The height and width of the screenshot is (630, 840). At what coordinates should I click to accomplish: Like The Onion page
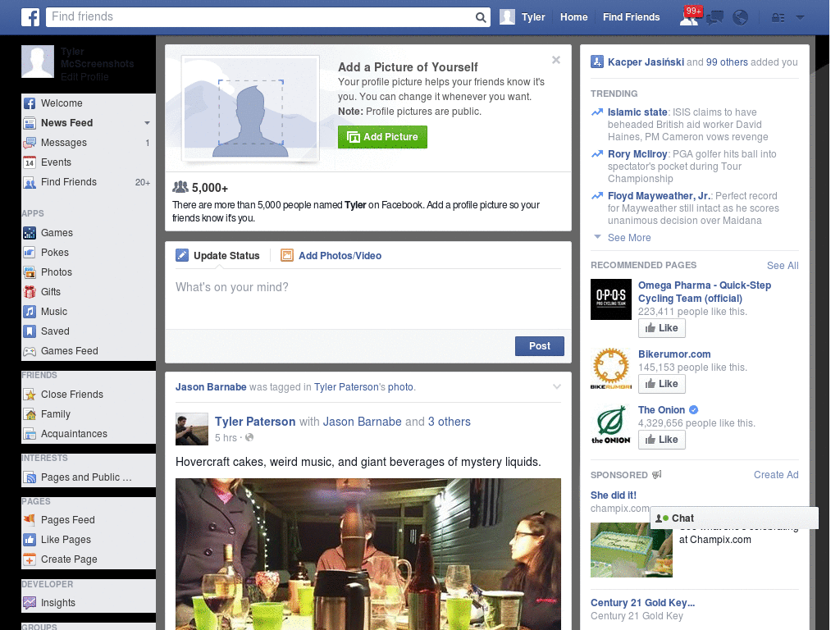click(662, 440)
